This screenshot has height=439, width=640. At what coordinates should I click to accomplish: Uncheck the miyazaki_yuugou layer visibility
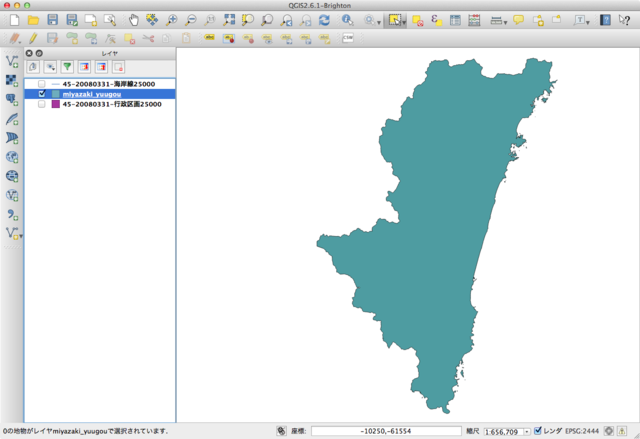[42, 94]
